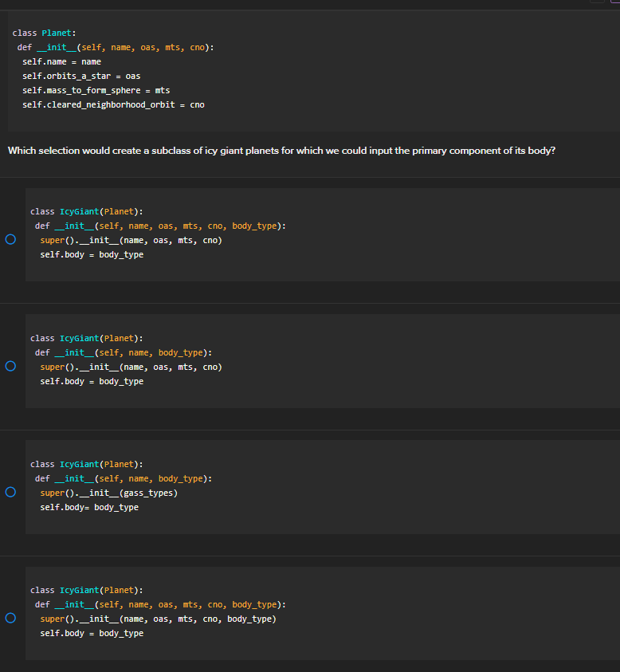This screenshot has height=672, width=620.
Task: Choose the radio for the last answer option
Action: click(10, 618)
